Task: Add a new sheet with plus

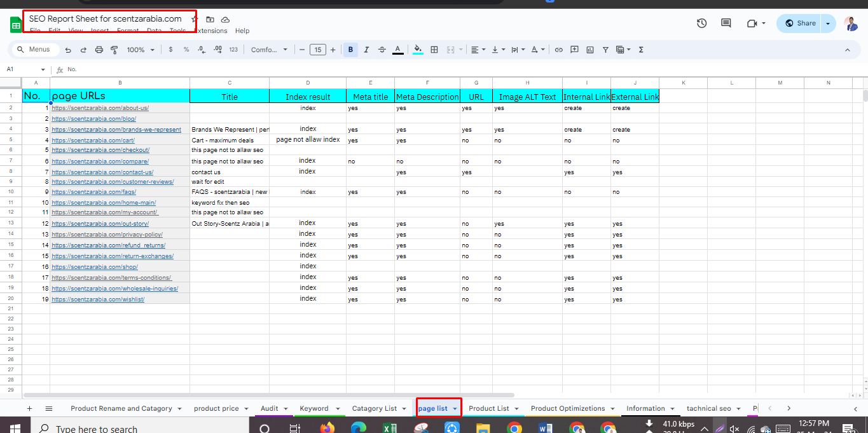Action: click(x=29, y=408)
